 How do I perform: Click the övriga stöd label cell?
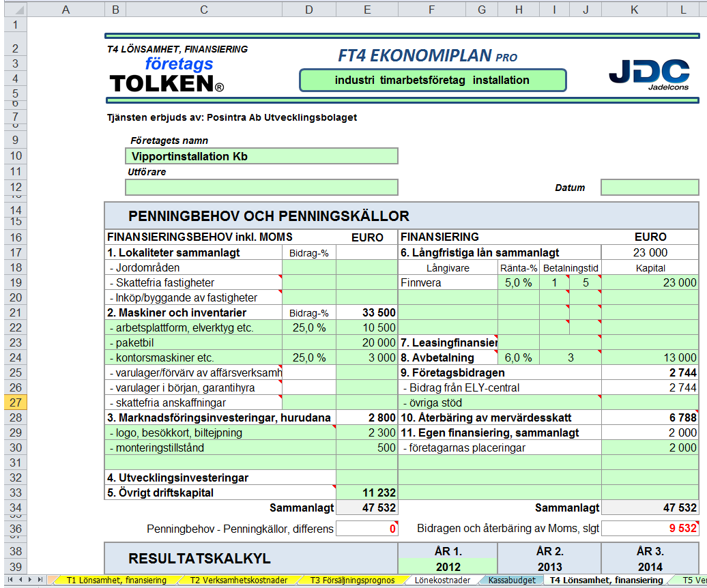point(500,402)
